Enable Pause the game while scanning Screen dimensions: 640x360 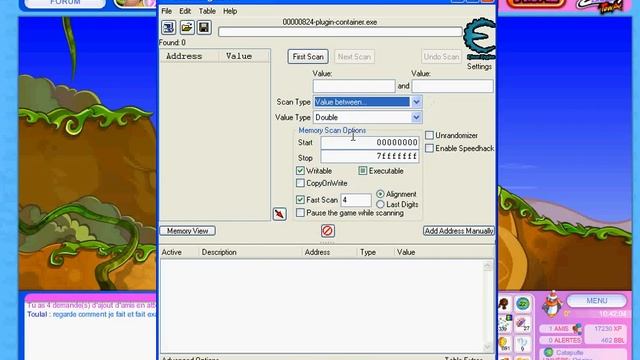pyautogui.click(x=300, y=213)
